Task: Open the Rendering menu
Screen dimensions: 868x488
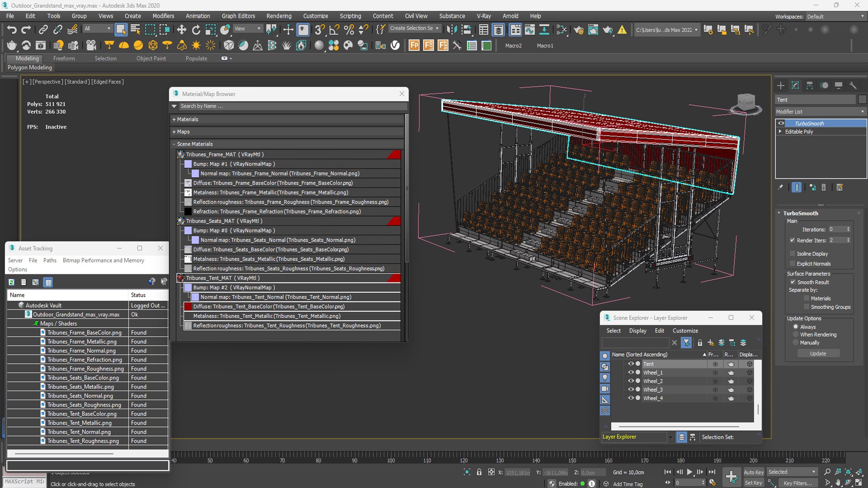Action: point(279,16)
